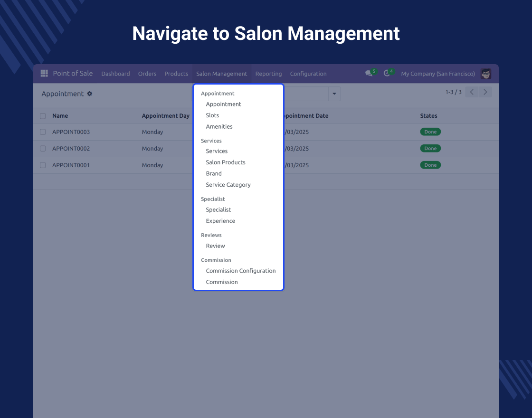Click the date cell in APPOINT0001 row

click(296, 165)
